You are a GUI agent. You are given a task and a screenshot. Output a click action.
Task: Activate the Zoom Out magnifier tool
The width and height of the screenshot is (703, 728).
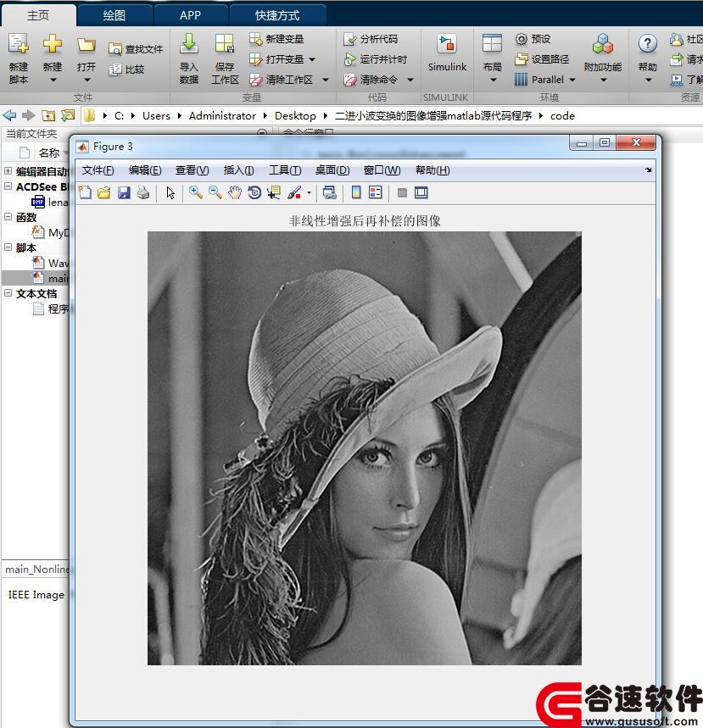tap(215, 192)
